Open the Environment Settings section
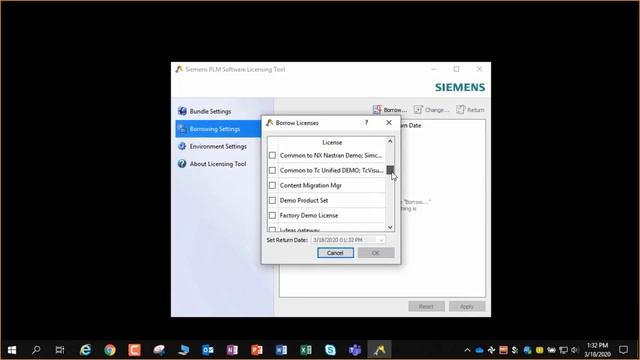This screenshot has width=640, height=360. [218, 146]
